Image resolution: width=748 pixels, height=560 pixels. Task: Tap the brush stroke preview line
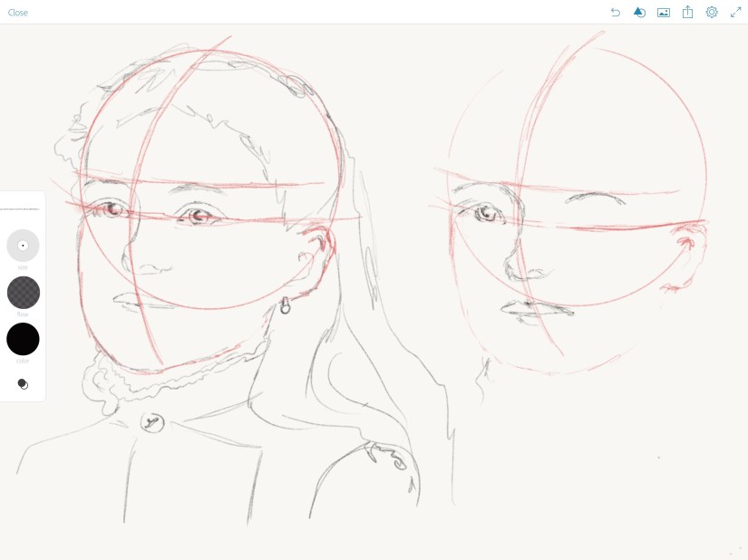[x=20, y=209]
